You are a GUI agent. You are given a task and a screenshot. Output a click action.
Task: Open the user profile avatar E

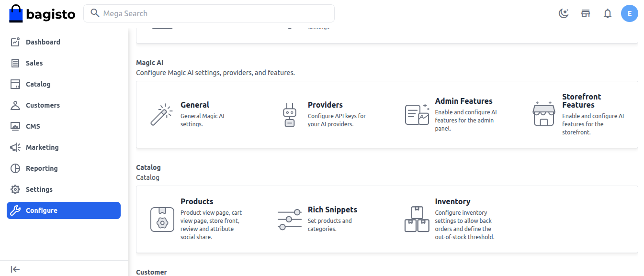630,13
